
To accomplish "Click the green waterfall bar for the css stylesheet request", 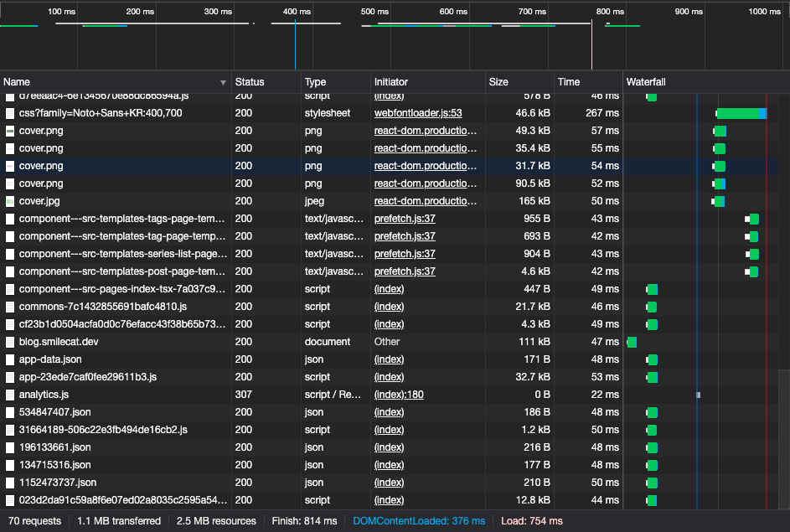I will pos(737,113).
